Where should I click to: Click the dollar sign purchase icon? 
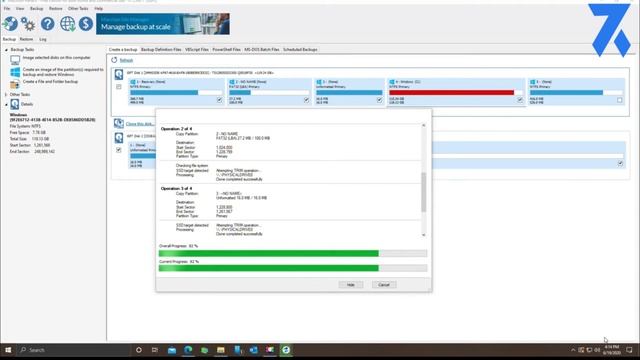[x=86, y=24]
